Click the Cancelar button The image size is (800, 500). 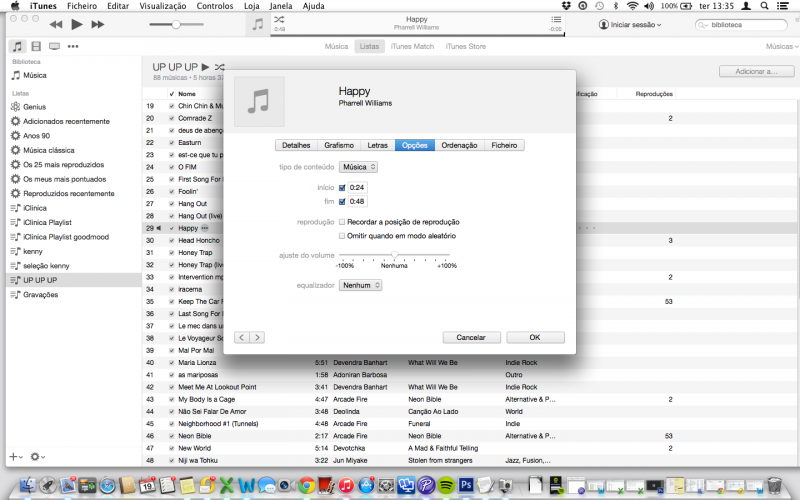point(471,337)
